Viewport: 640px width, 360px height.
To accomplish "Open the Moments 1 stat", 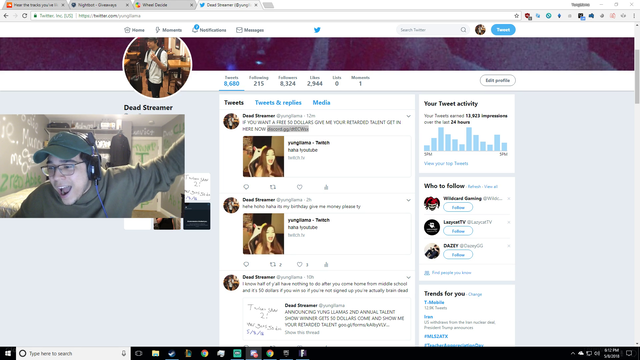I will coord(360,81).
